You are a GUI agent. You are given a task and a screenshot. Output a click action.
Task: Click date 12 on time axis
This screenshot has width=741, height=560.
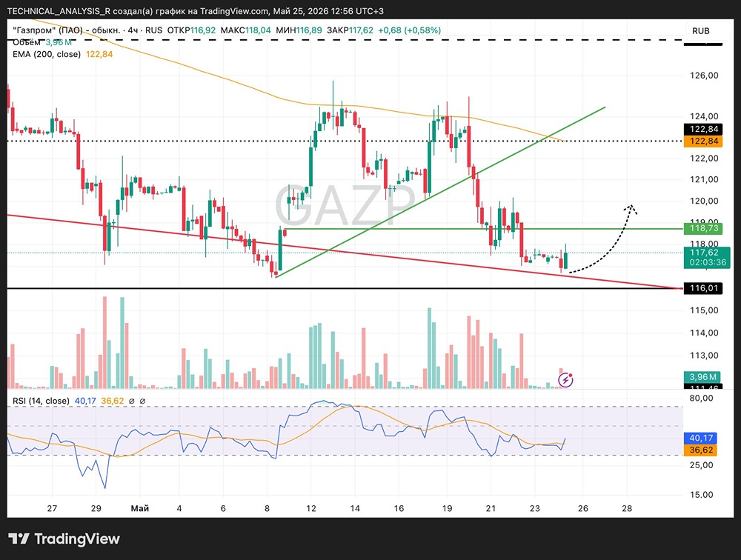(311, 508)
